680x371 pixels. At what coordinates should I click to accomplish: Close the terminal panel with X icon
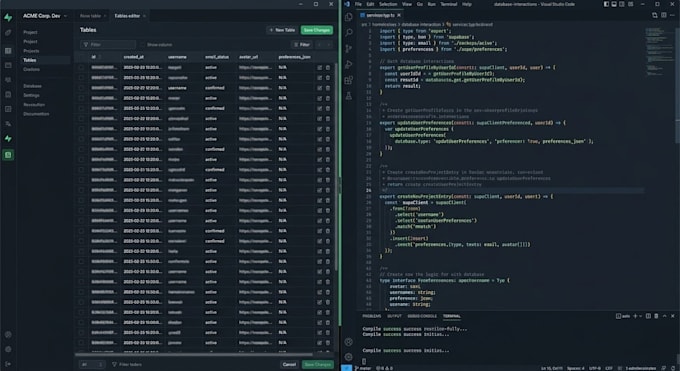[x=673, y=316]
